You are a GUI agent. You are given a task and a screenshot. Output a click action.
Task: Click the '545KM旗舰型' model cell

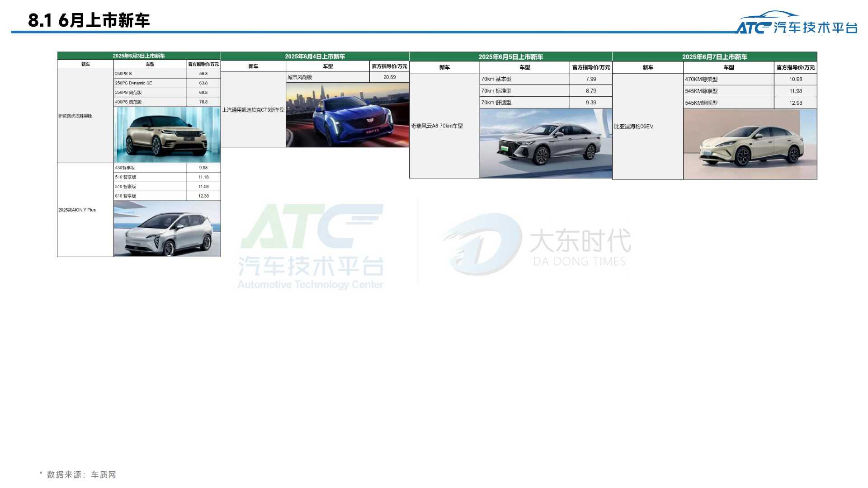pyautogui.click(x=729, y=103)
